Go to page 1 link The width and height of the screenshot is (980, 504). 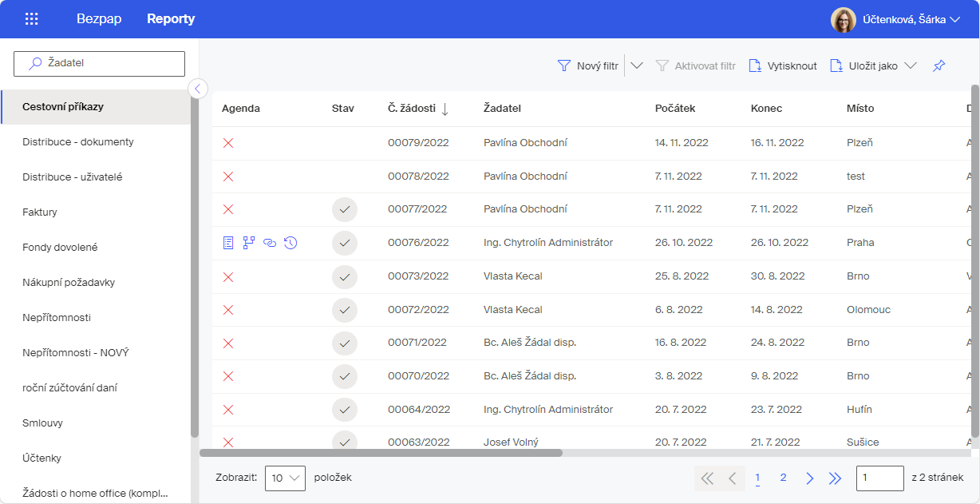757,478
